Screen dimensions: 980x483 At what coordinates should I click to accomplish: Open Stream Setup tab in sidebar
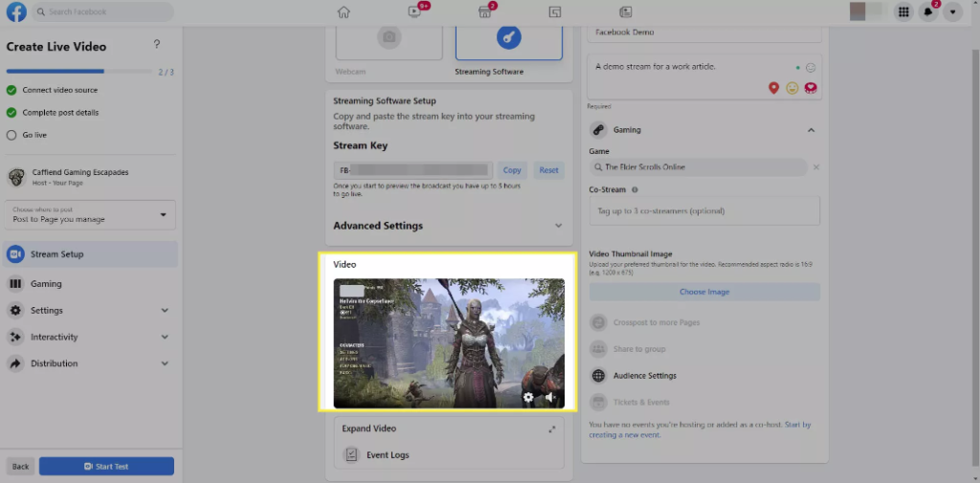(x=90, y=254)
